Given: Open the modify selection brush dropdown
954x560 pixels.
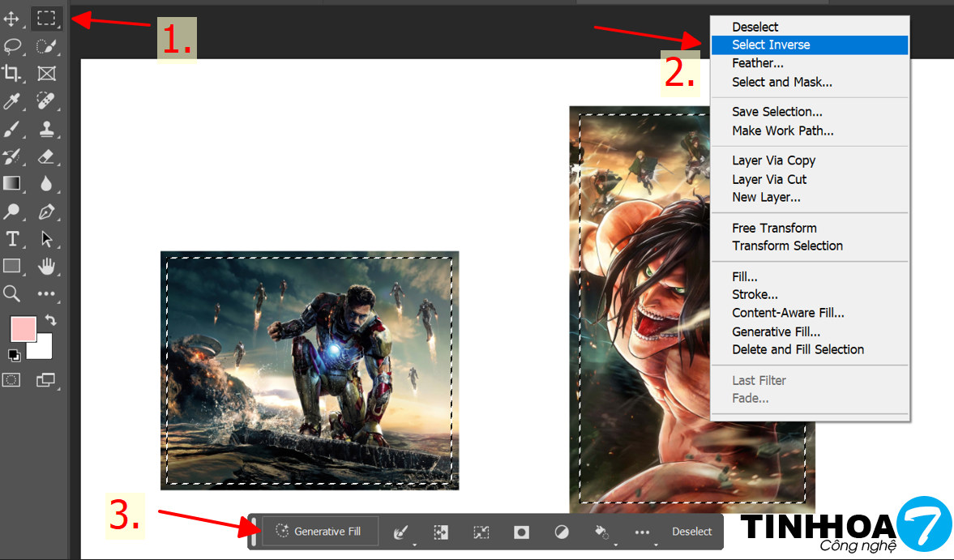Looking at the screenshot, I should [x=400, y=532].
